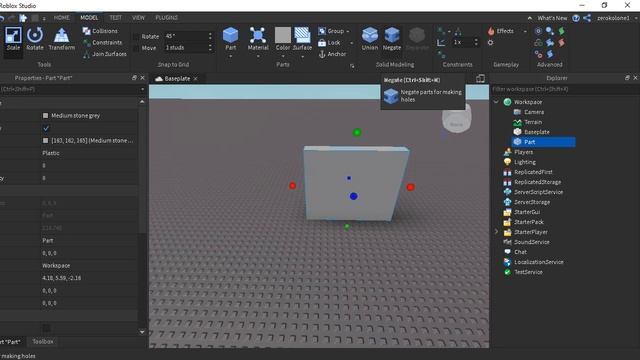The height and width of the screenshot is (360, 640).
Task: Click the plugin icon in quick access bar
Action: click(x=23, y=18)
